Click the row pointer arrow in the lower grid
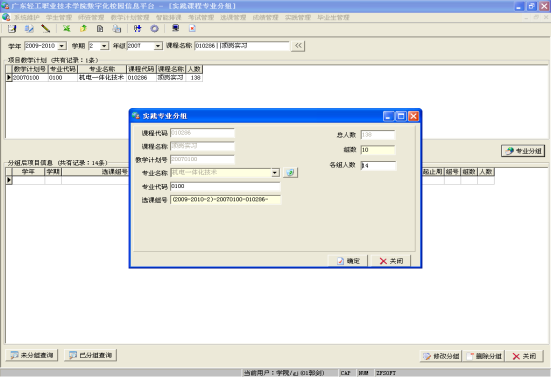551x378 pixels. pyautogui.click(x=9, y=180)
